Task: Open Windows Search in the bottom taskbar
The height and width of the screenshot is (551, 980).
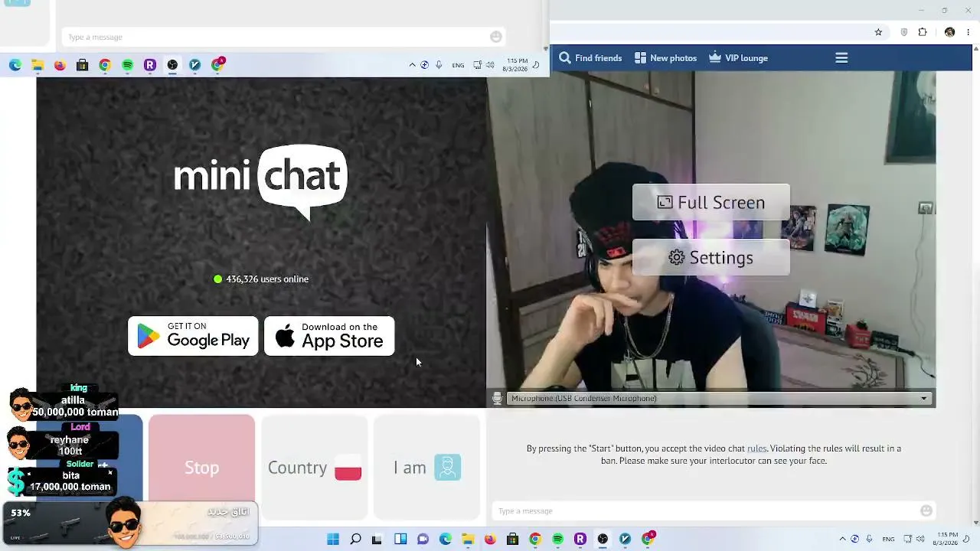Action: (x=355, y=539)
